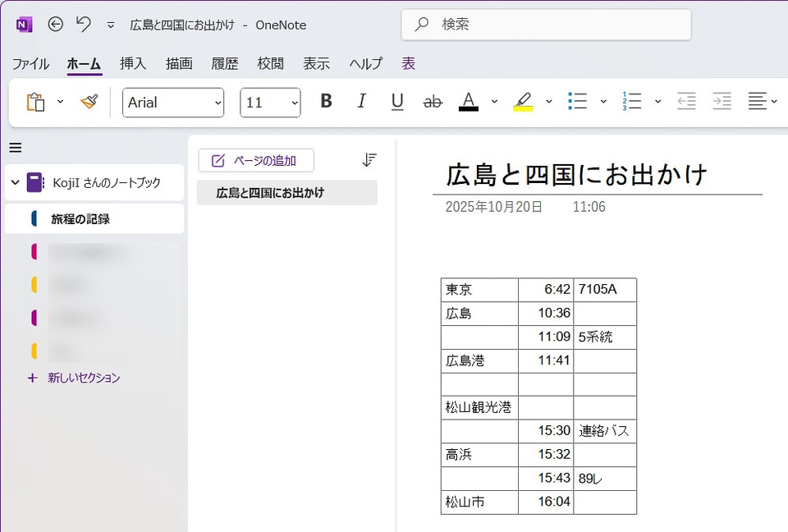The image size is (788, 532).
Task: Select the 11:41 table cell
Action: 546,360
